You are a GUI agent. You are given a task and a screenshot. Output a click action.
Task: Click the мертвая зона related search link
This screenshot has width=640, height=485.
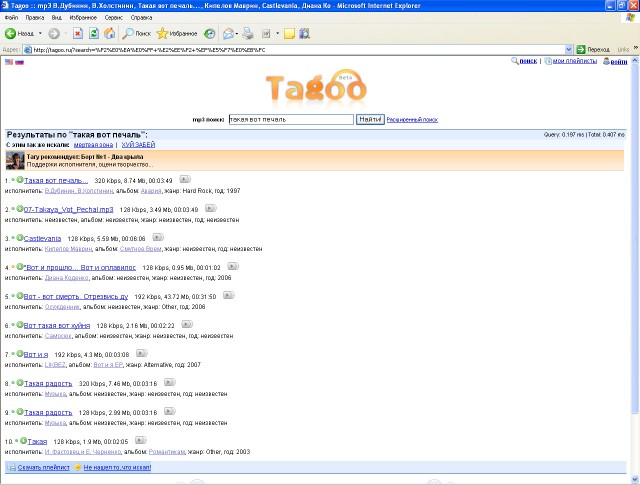(x=93, y=145)
